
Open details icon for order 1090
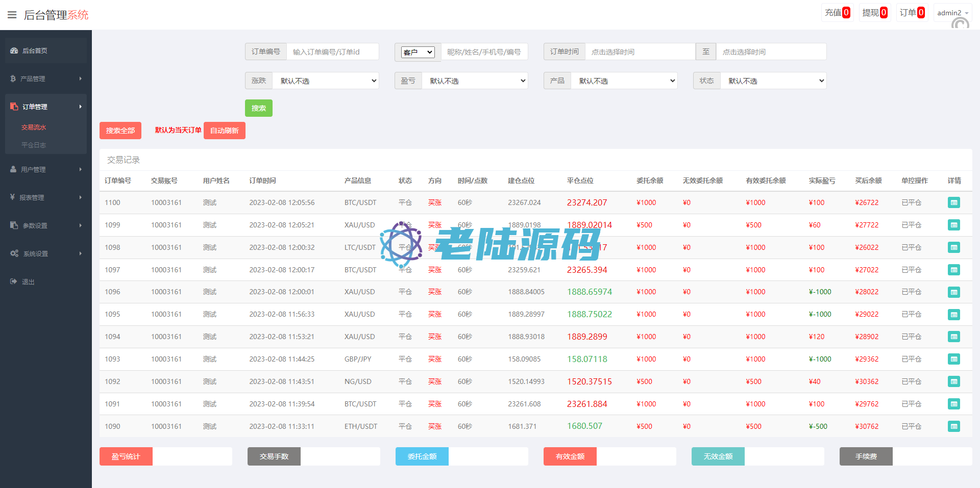click(953, 426)
